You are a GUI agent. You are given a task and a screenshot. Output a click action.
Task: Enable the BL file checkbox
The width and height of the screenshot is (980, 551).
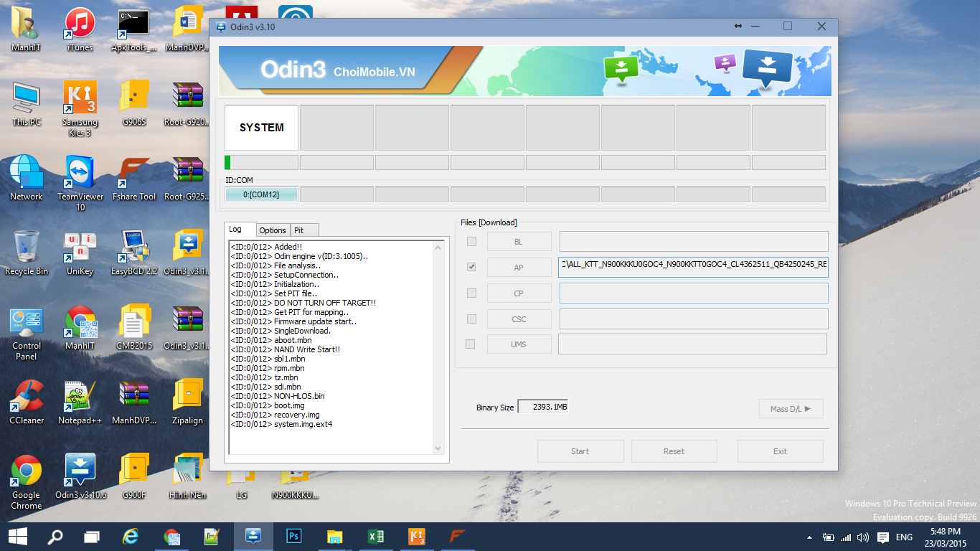471,241
